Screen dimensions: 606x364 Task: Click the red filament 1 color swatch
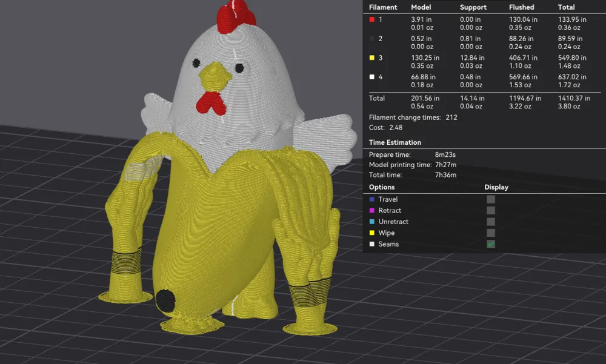click(x=372, y=19)
